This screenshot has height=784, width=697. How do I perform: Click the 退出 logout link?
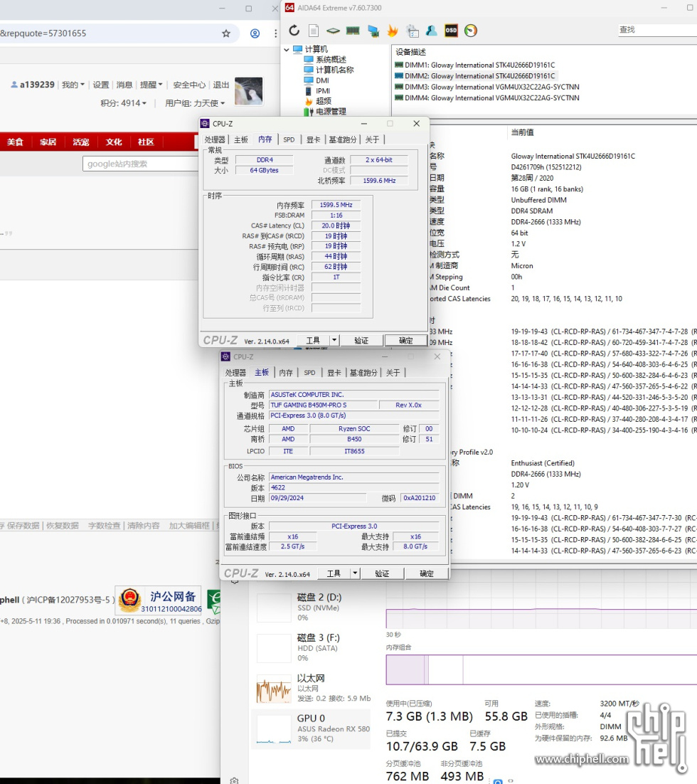tap(221, 85)
